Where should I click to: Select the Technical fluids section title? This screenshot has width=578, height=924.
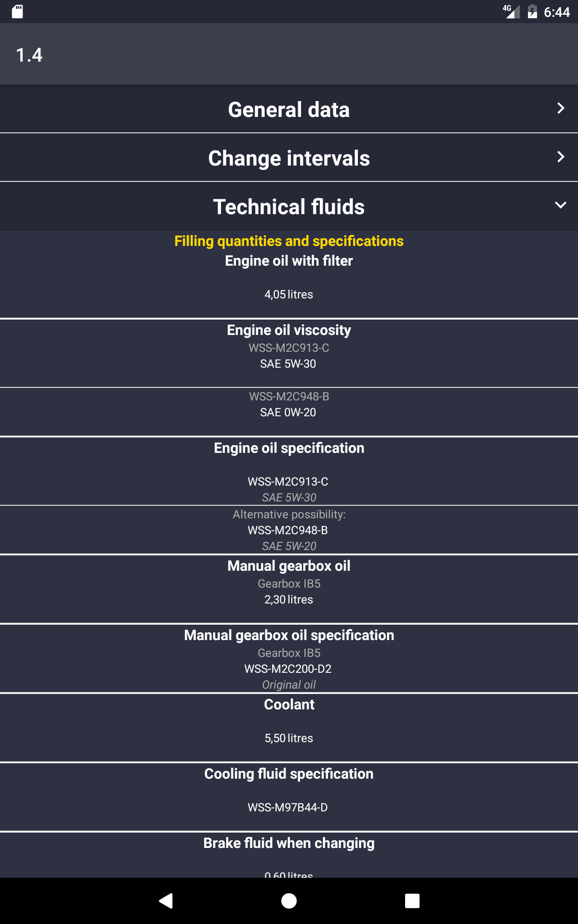(x=289, y=206)
